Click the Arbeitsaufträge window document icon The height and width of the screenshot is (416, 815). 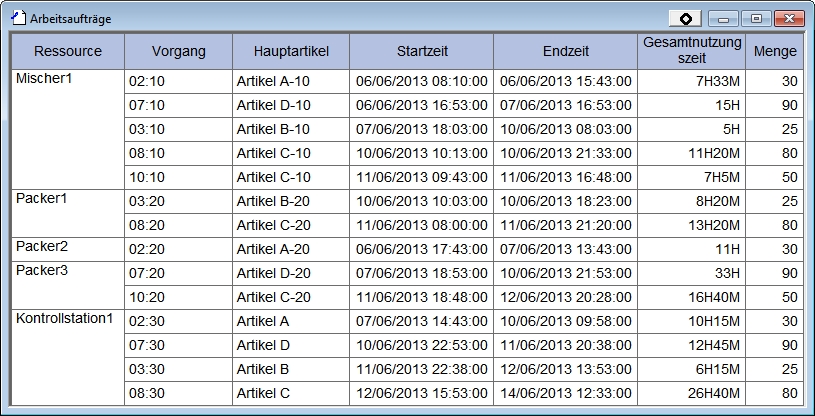point(18,18)
